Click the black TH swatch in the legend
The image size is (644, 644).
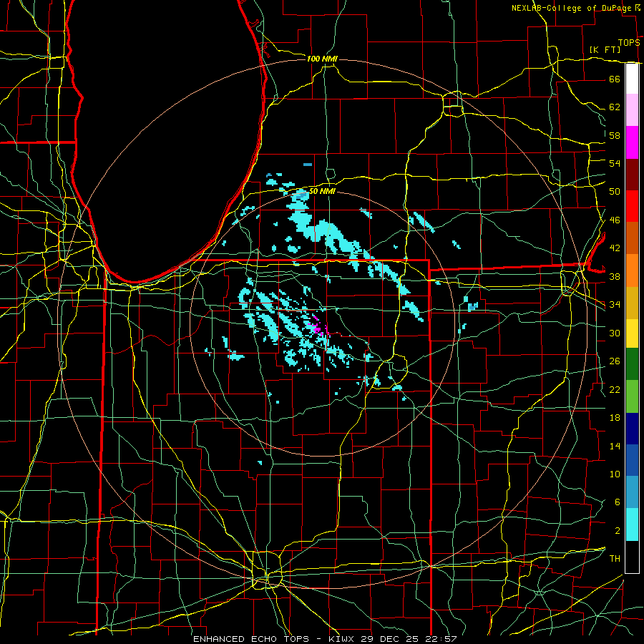pyautogui.click(x=632, y=557)
